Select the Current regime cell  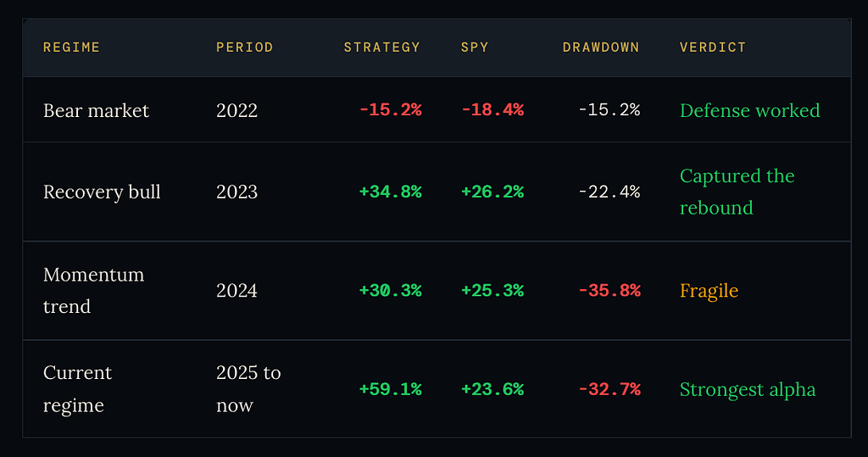coord(77,389)
